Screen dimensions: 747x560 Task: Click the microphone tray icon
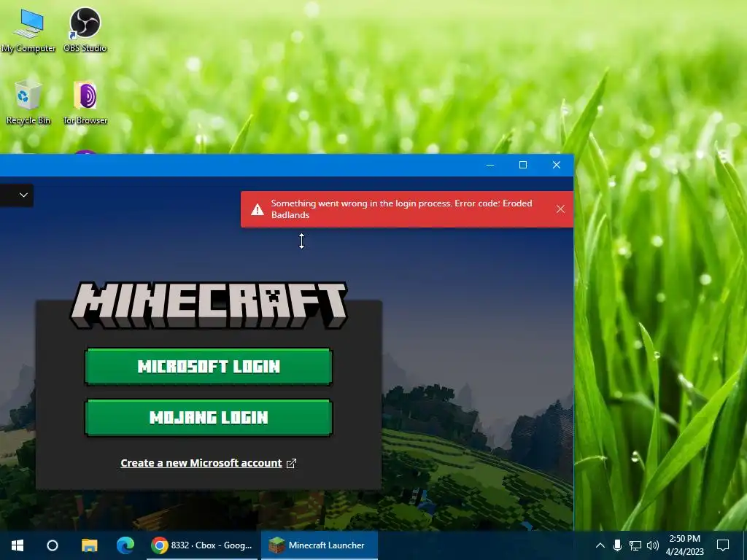click(617, 545)
